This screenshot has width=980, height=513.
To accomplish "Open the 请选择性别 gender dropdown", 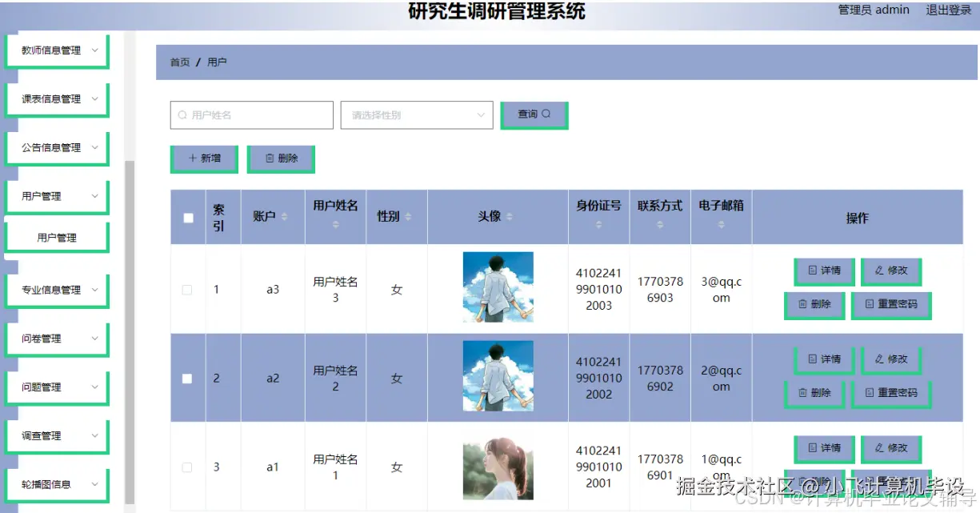I will pos(417,115).
